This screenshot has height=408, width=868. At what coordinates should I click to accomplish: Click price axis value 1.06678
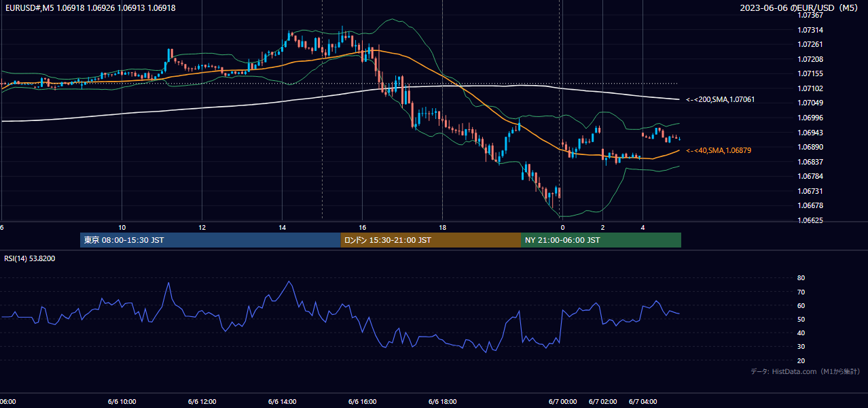tap(810, 205)
